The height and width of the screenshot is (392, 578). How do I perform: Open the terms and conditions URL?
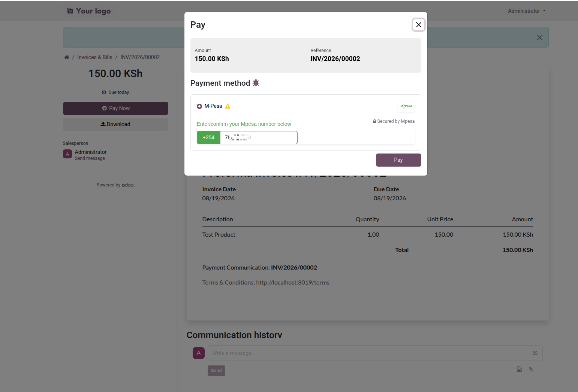[x=293, y=283]
